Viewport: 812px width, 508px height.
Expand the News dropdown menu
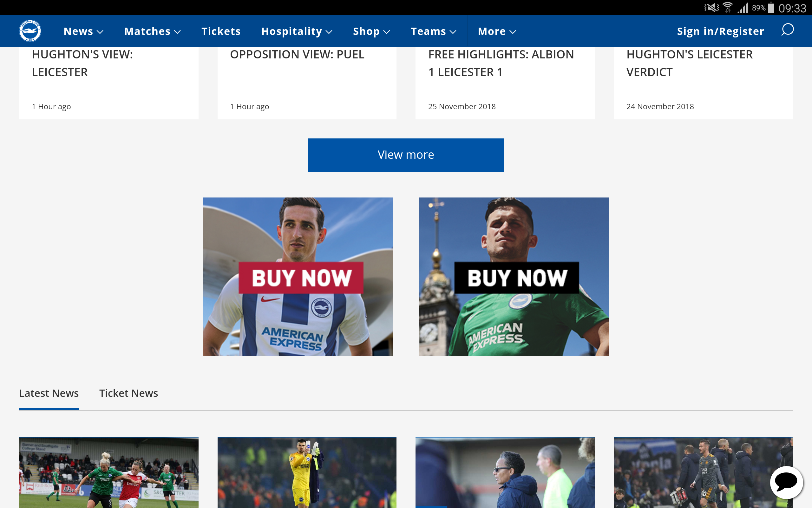pyautogui.click(x=83, y=31)
